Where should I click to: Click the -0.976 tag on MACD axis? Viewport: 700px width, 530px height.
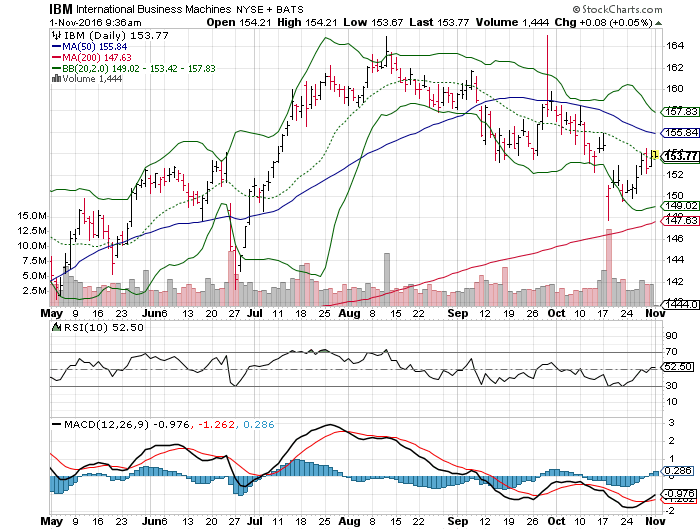click(679, 494)
